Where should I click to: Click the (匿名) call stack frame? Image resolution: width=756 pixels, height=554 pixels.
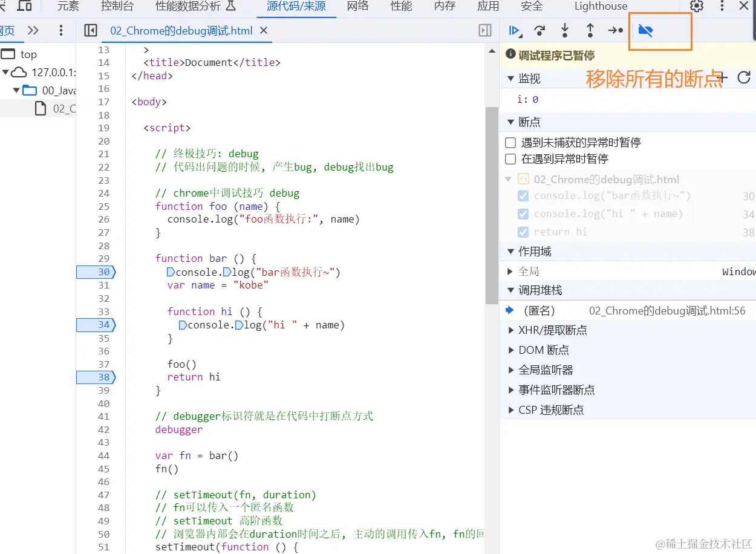[x=628, y=311]
